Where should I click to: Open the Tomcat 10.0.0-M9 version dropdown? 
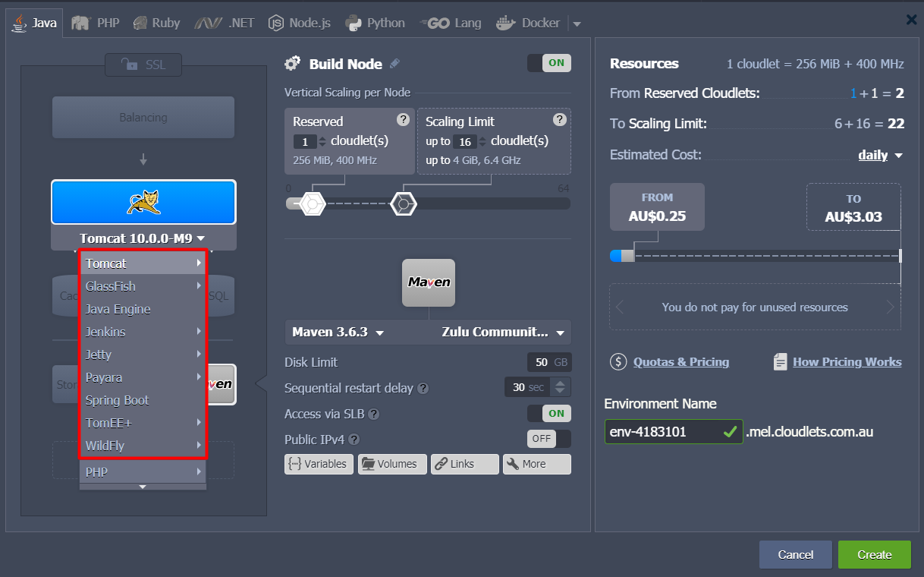143,238
